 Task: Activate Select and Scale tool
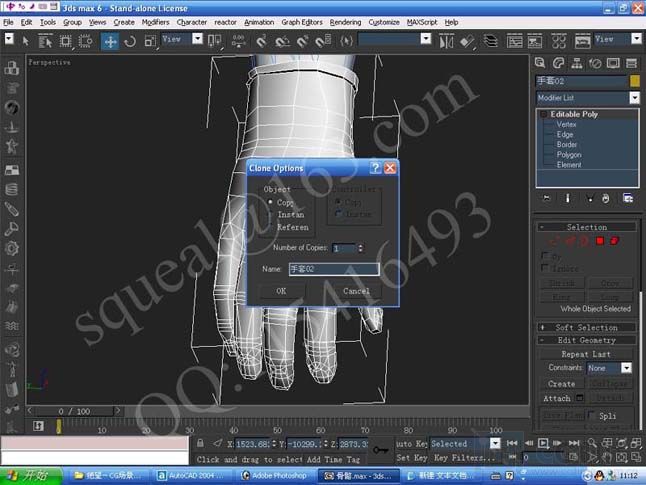pyautogui.click(x=150, y=42)
